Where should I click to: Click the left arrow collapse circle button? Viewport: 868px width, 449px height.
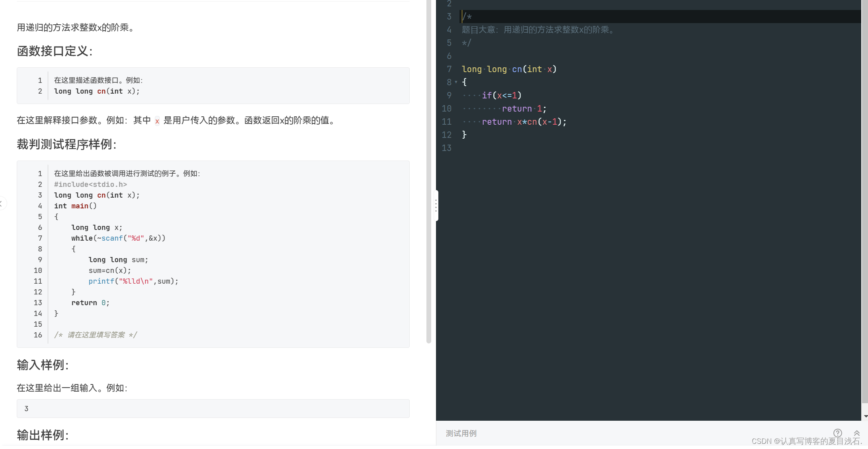(x=2, y=204)
